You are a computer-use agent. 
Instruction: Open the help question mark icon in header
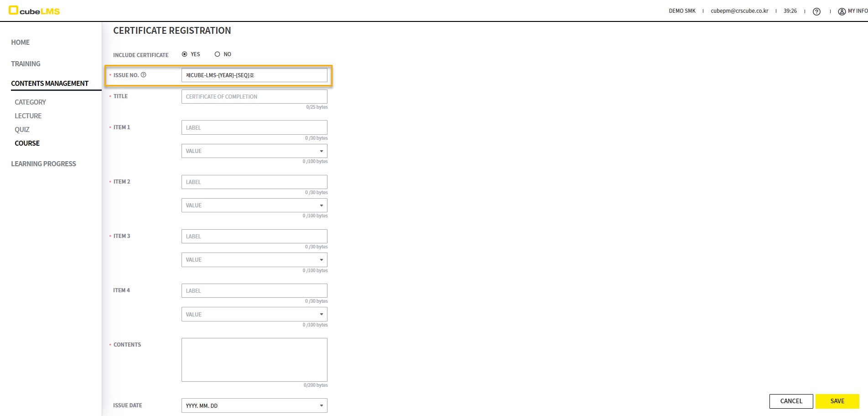(x=816, y=11)
